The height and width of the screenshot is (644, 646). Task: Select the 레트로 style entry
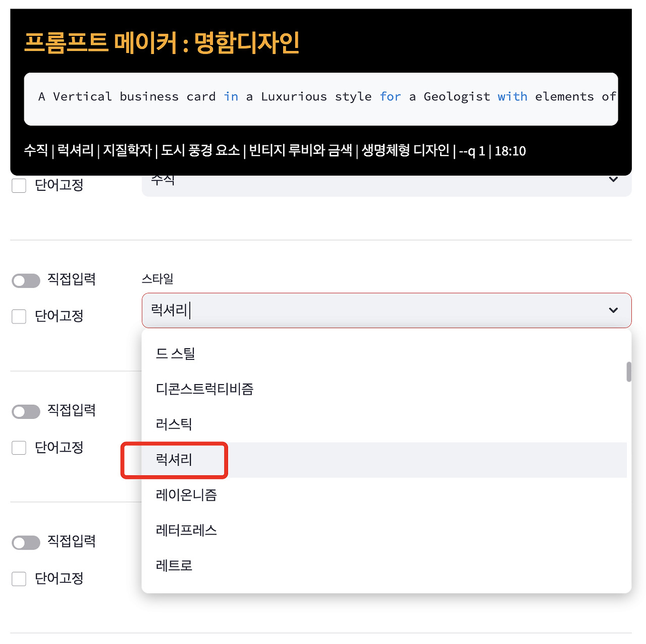click(173, 566)
